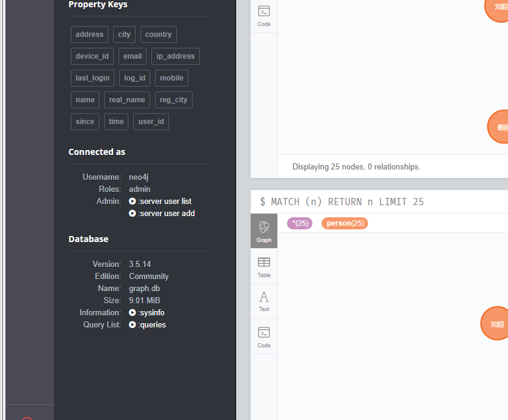The width and height of the screenshot is (508, 420).
Task: Choose the ip_address property key
Action: (x=175, y=56)
